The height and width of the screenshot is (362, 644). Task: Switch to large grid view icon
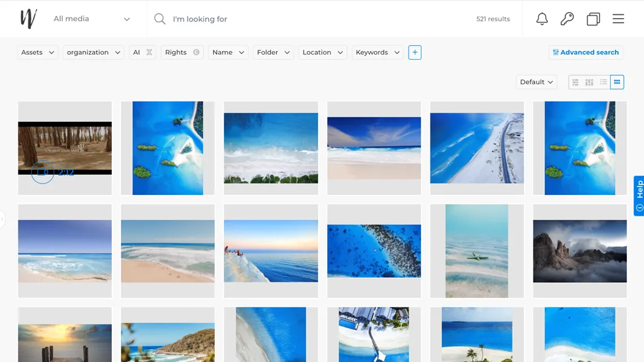576,82
